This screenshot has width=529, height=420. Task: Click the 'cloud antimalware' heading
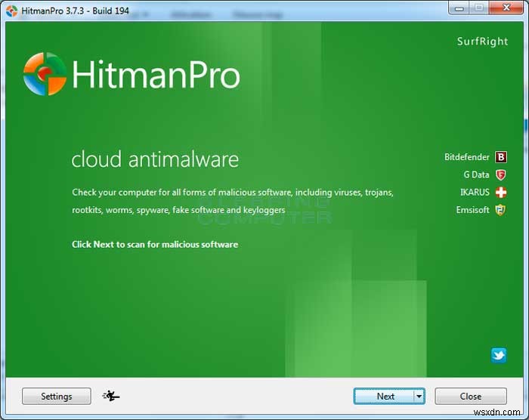(x=155, y=159)
